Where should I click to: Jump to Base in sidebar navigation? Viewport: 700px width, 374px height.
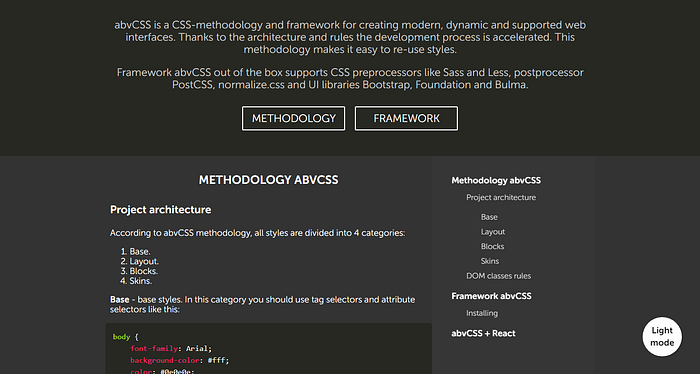tap(489, 217)
